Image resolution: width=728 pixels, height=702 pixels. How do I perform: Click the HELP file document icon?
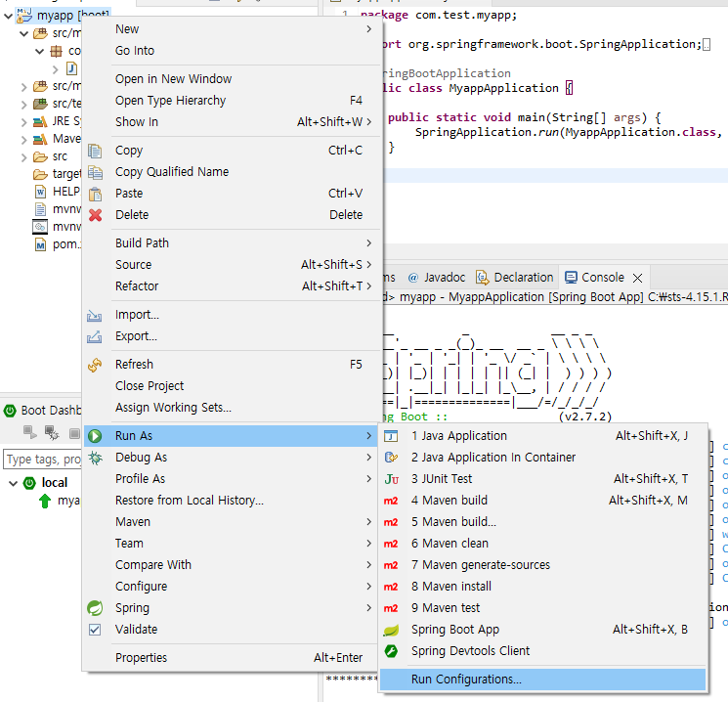pos(41,192)
